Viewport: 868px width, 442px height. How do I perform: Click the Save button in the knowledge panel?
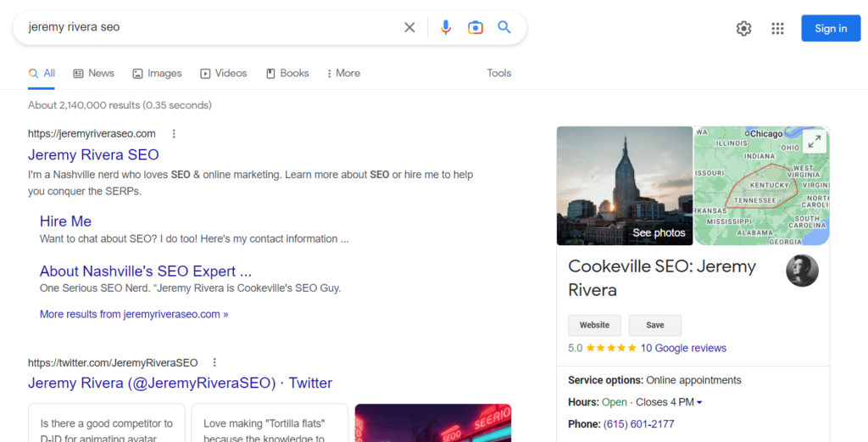pos(655,325)
